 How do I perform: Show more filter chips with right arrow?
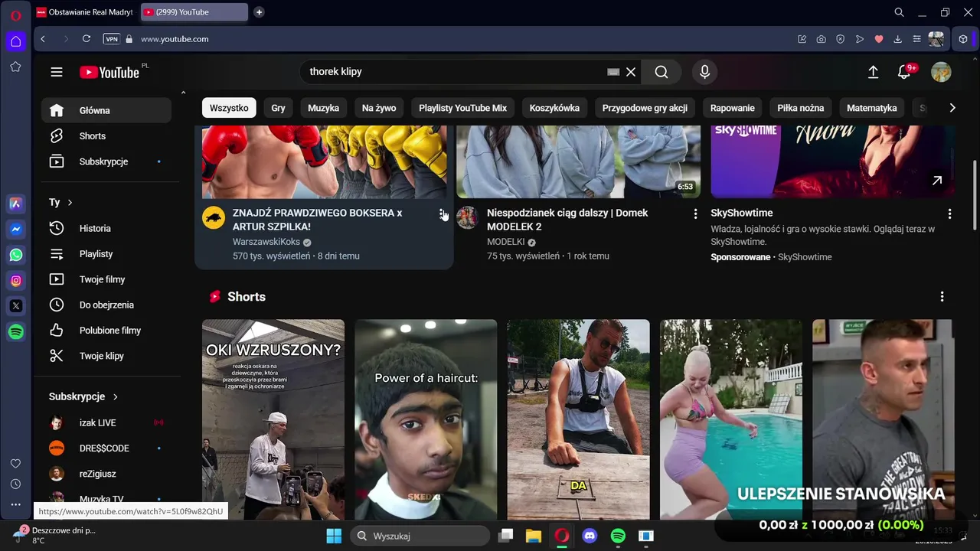pyautogui.click(x=952, y=108)
